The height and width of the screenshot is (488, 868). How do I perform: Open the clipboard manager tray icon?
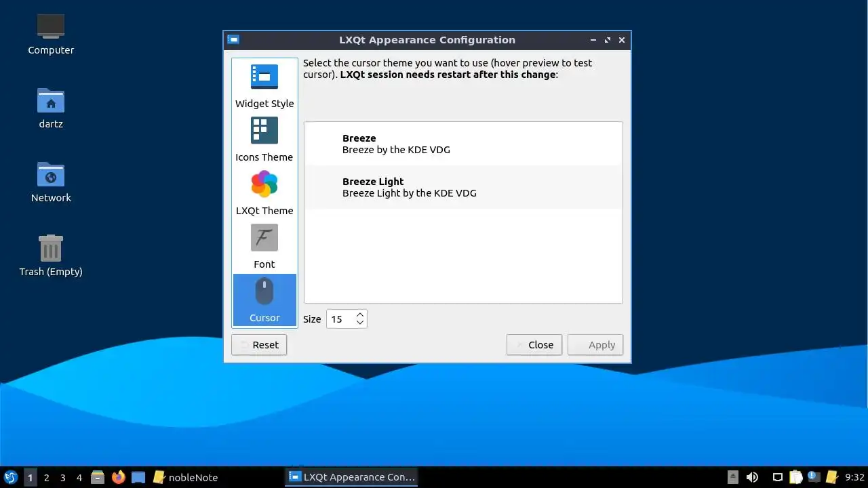tap(796, 477)
